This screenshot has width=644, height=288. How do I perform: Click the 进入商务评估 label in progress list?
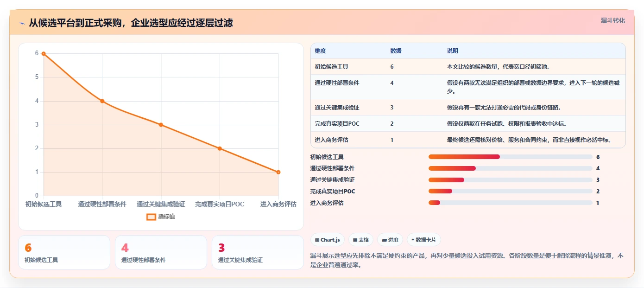[x=327, y=203]
